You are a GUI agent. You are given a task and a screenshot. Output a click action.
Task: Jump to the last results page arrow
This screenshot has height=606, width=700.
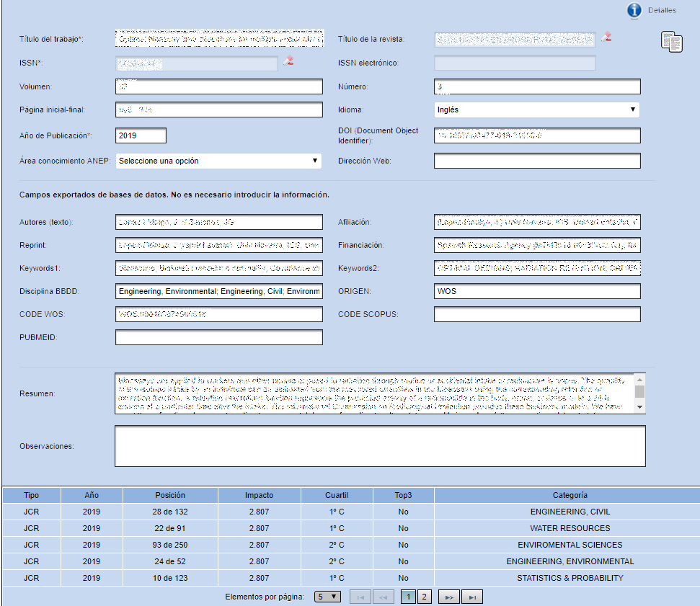pos(472,597)
